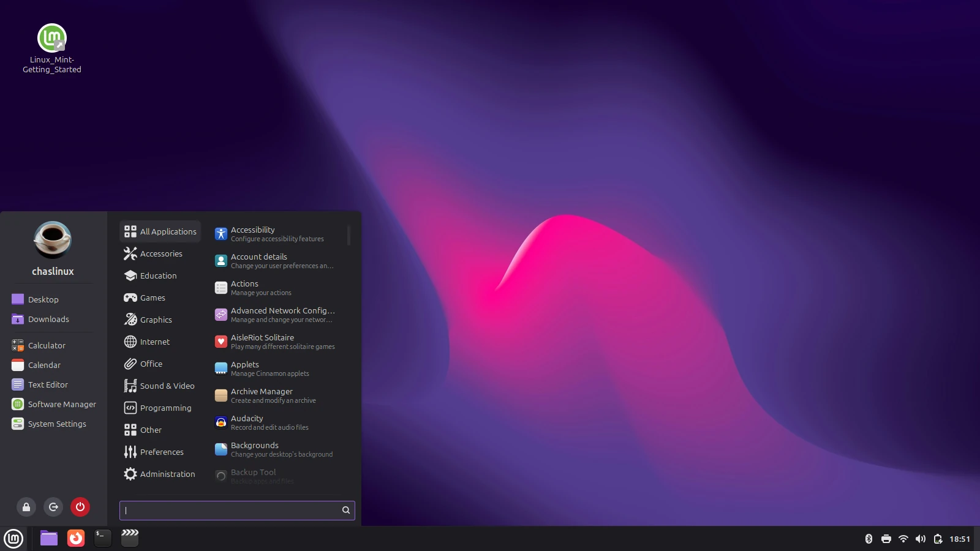Click the lock screen button
Viewport: 980px width, 551px height.
click(x=26, y=506)
